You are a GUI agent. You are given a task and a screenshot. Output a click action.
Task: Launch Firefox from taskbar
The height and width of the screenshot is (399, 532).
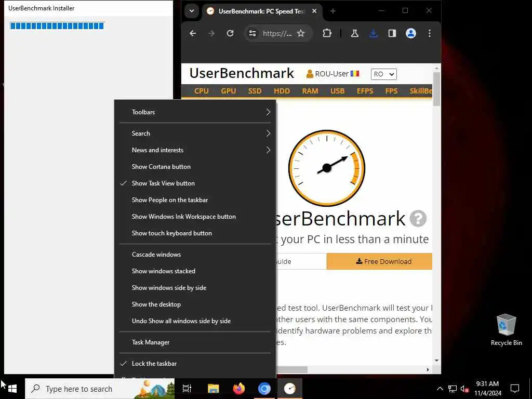[239, 389]
